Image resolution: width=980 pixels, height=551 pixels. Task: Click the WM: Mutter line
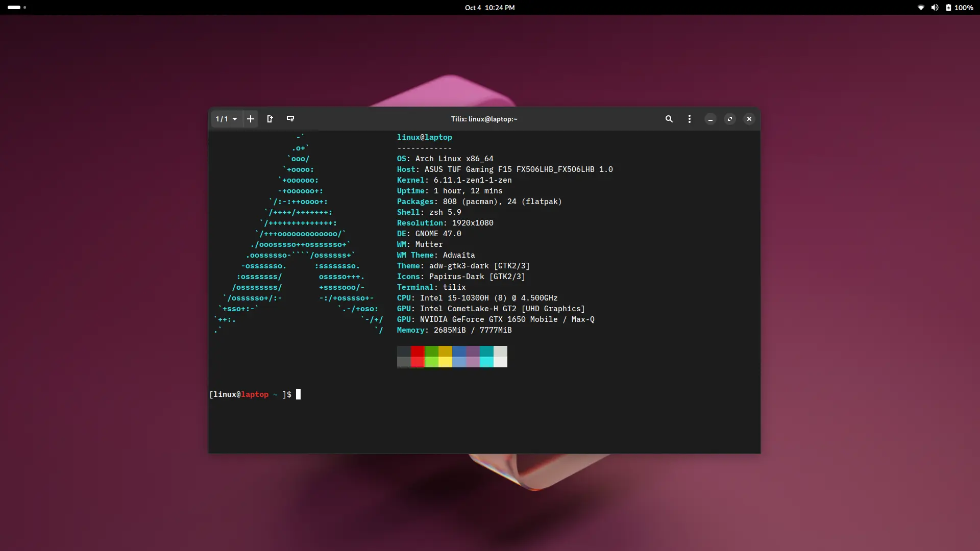pos(420,244)
